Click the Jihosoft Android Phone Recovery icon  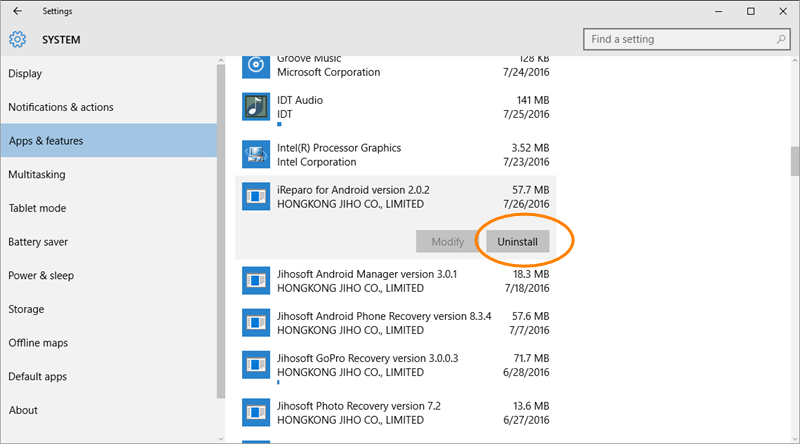point(256,323)
